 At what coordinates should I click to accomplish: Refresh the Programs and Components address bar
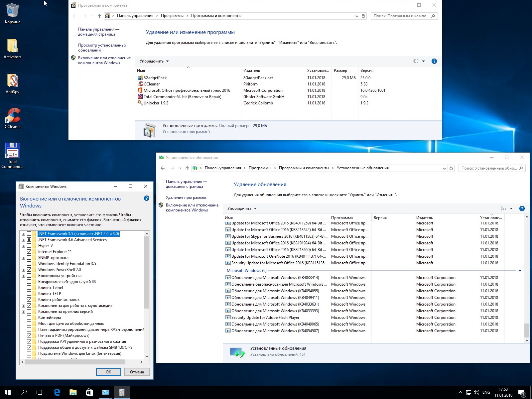point(363,16)
